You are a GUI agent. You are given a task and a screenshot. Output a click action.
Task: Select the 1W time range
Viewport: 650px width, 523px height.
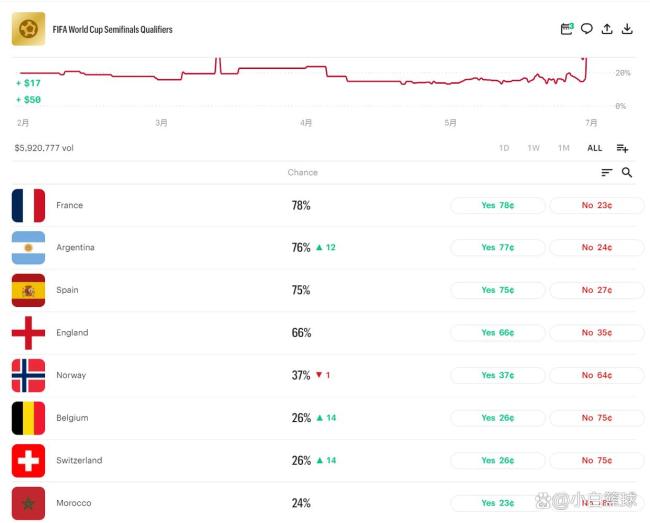(x=534, y=148)
